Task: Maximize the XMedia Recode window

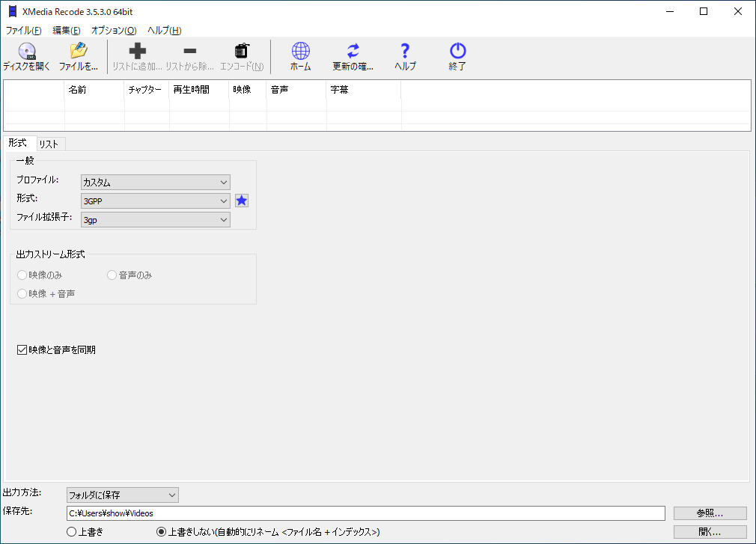Action: pos(704,11)
